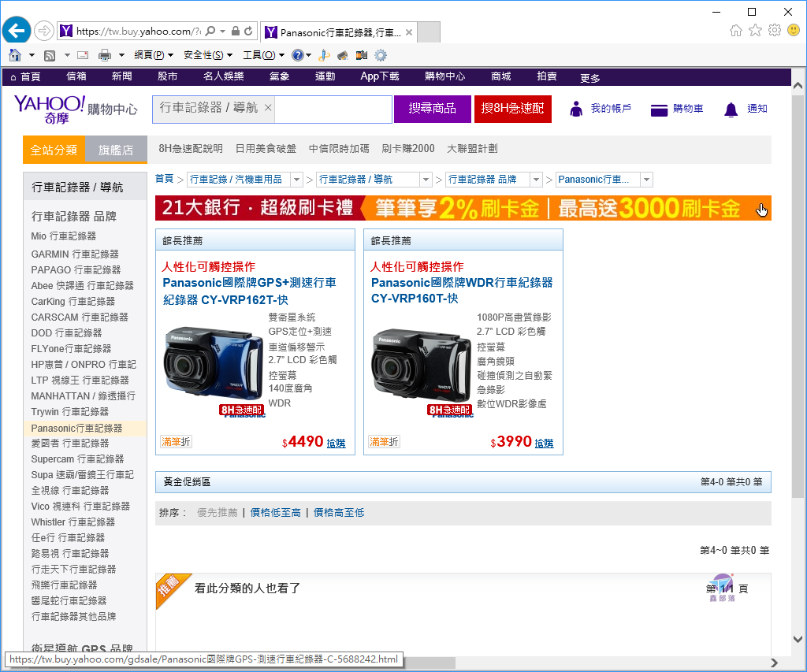The image size is (807, 672).
Task: Select the 全站分類 tab
Action: (54, 150)
